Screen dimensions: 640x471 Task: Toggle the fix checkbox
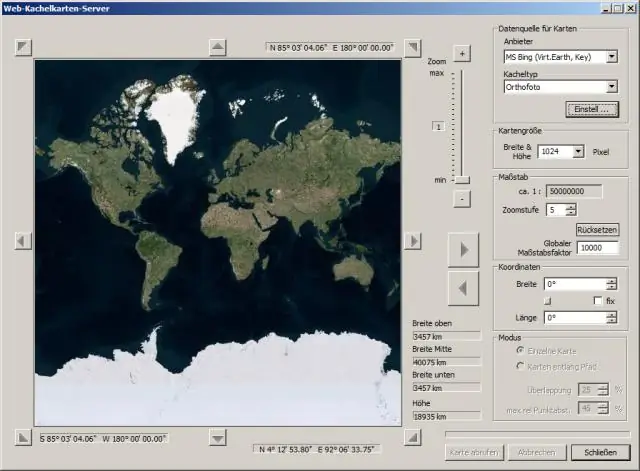598,301
